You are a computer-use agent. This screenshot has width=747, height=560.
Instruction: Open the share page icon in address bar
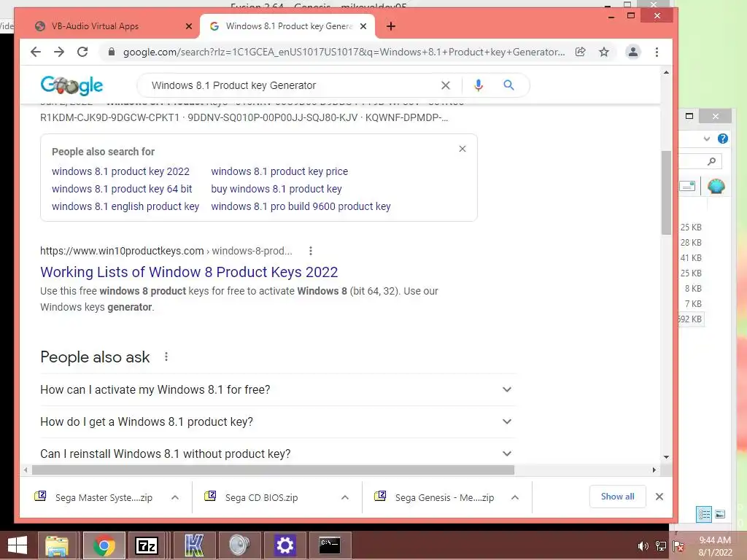click(x=580, y=52)
